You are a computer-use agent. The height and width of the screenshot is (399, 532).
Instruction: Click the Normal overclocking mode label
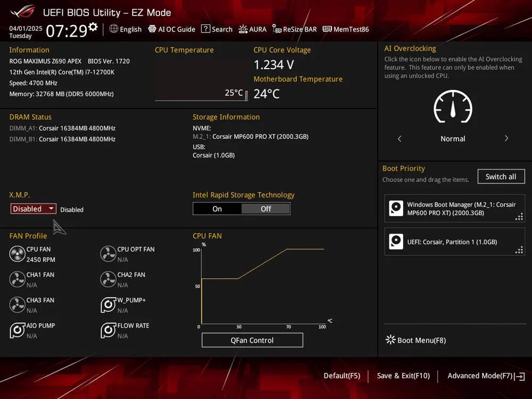[x=453, y=139]
